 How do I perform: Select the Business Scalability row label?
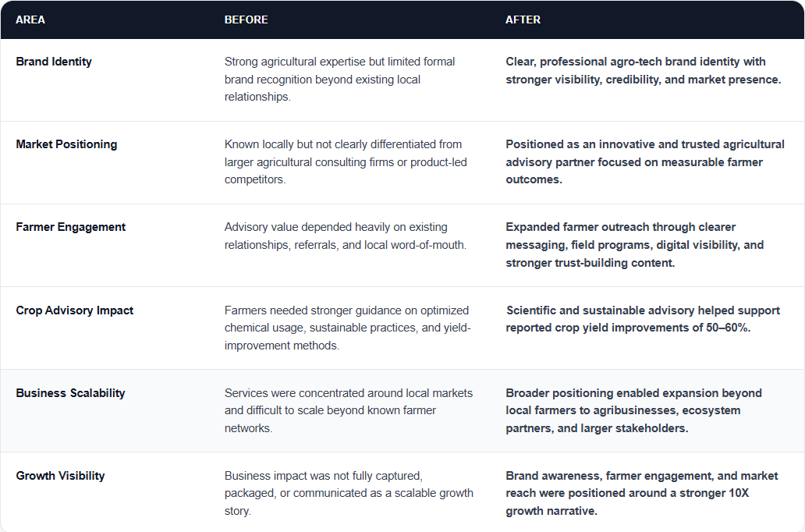click(x=70, y=393)
